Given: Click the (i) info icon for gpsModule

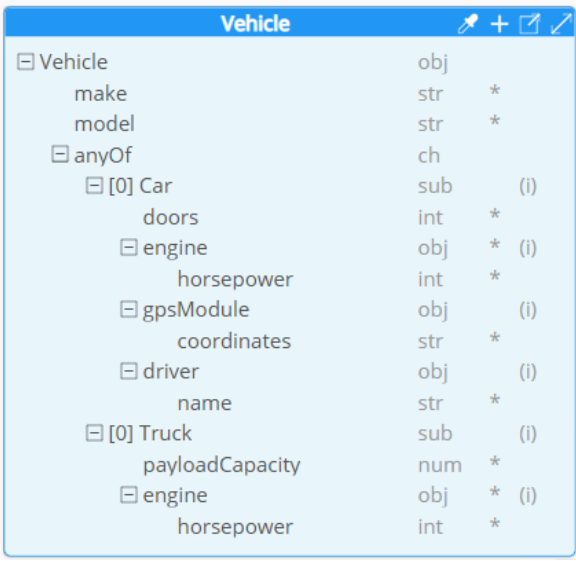Looking at the screenshot, I should point(528,310).
